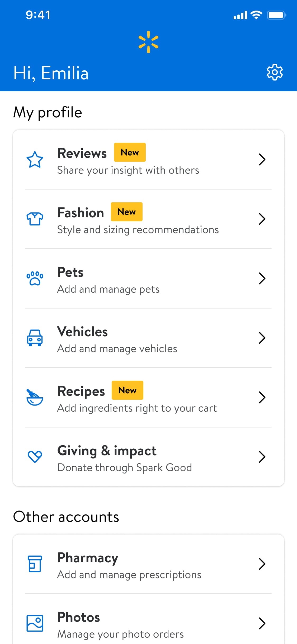Tap the Walmart spark logo
The image size is (297, 644).
point(148,42)
